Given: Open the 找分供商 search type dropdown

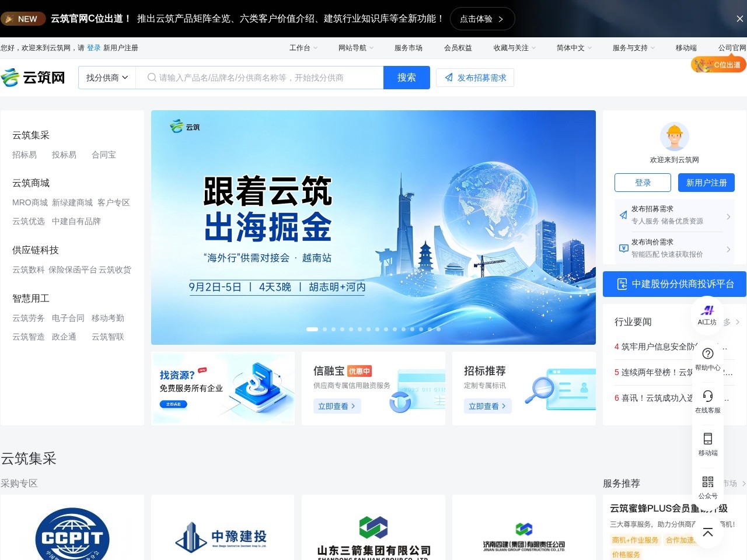Looking at the screenshot, I should point(107,78).
